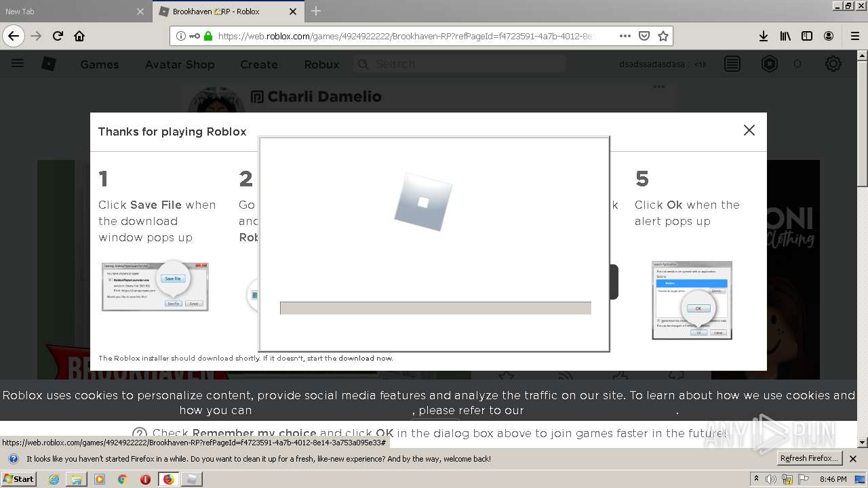
Task: Bookmark this page with the star
Action: click(663, 36)
